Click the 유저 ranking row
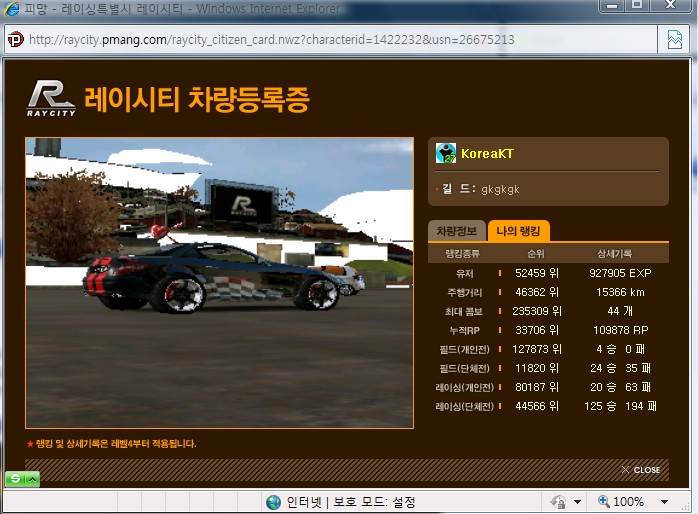Viewport: 698px width, 514px height. coord(547,271)
